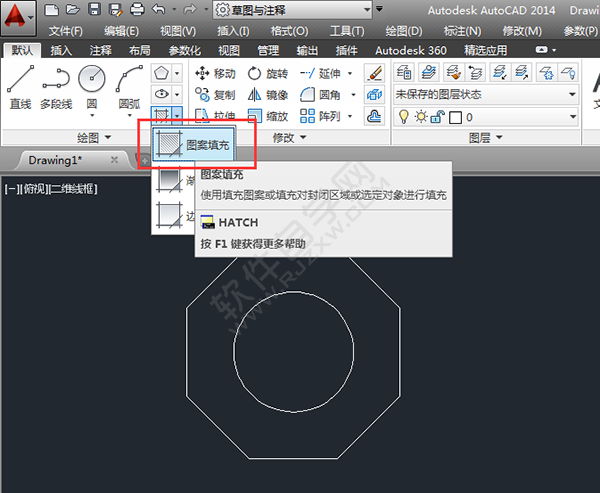Viewport: 600px width, 493px height.
Task: Click the layer color square swatch
Action: coord(455,118)
